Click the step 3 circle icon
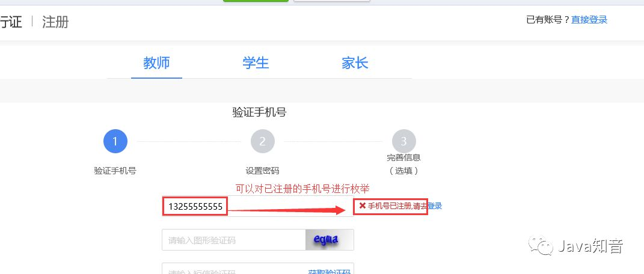The image size is (644, 274). tap(403, 142)
